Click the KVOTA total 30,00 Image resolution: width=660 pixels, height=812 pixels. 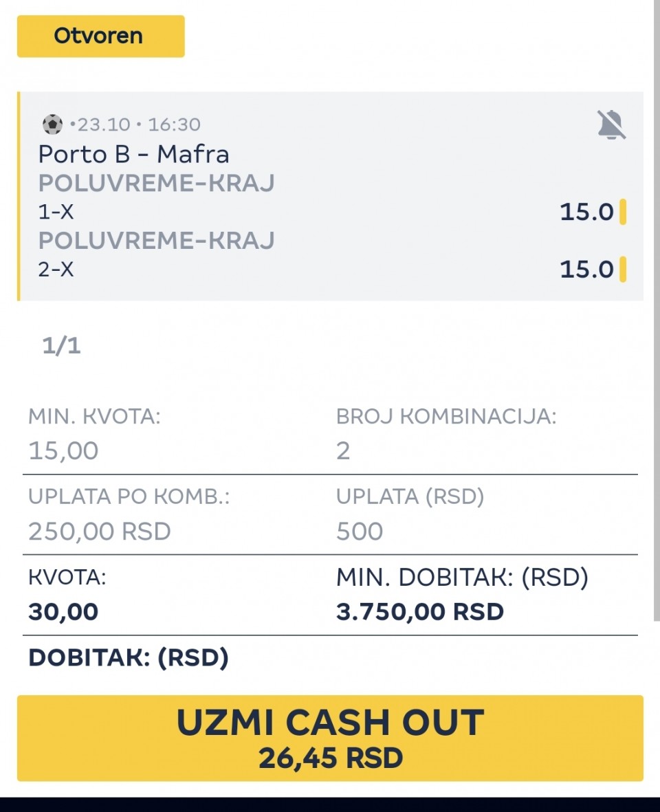pyautogui.click(x=63, y=611)
